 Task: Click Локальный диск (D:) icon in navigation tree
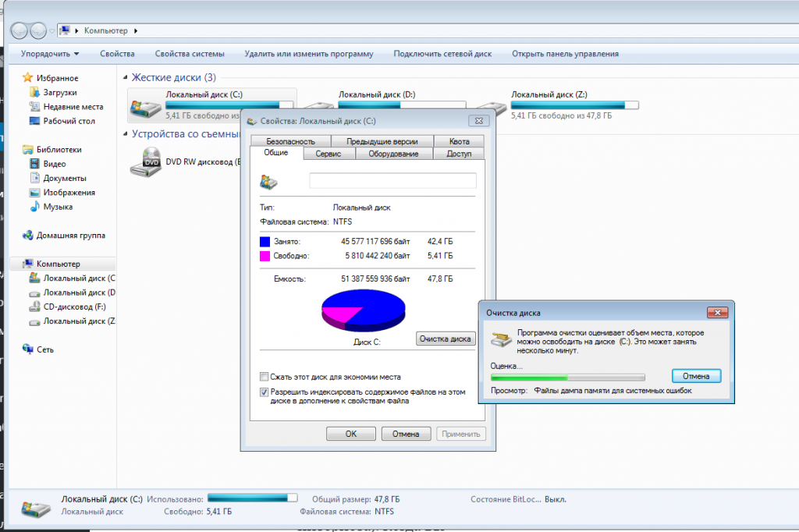click(34, 293)
